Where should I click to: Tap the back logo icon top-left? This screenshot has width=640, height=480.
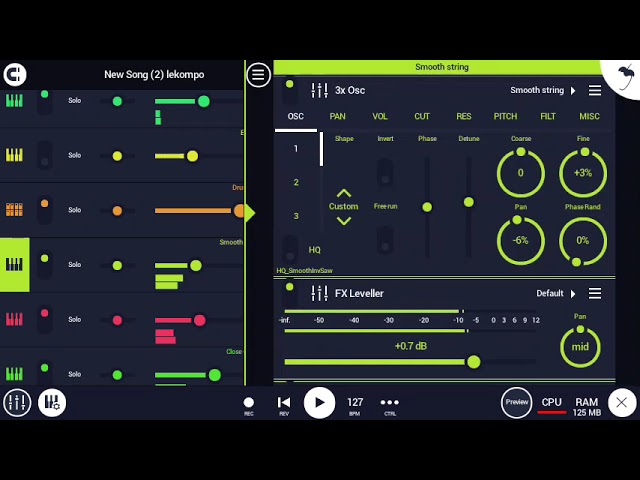pyautogui.click(x=15, y=75)
